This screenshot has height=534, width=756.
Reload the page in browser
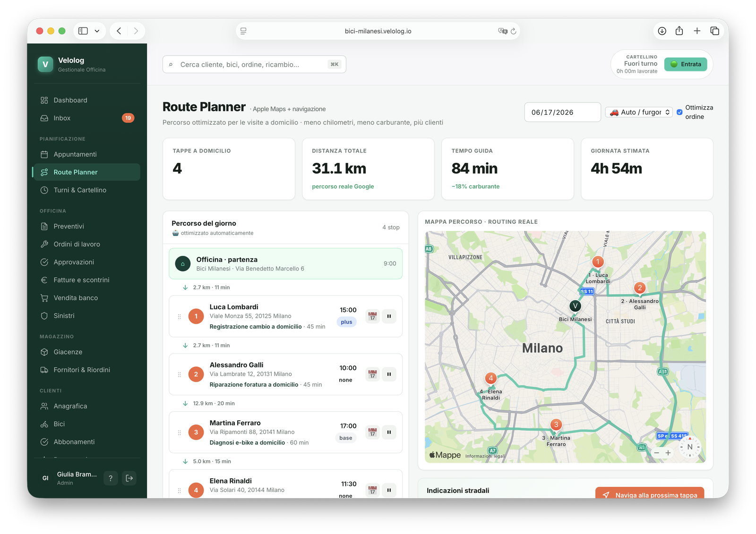click(514, 31)
